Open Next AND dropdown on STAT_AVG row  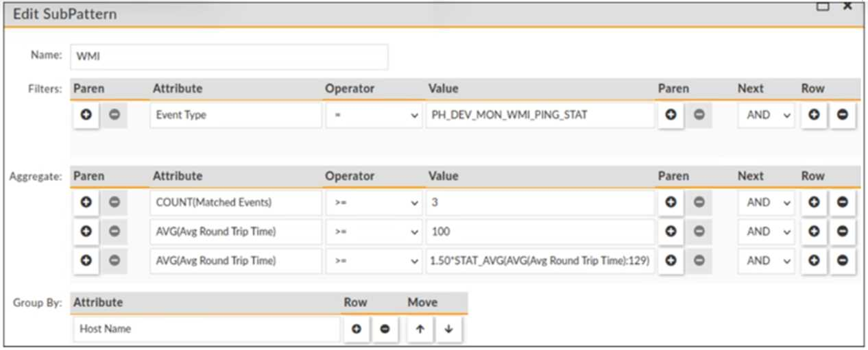tap(767, 261)
